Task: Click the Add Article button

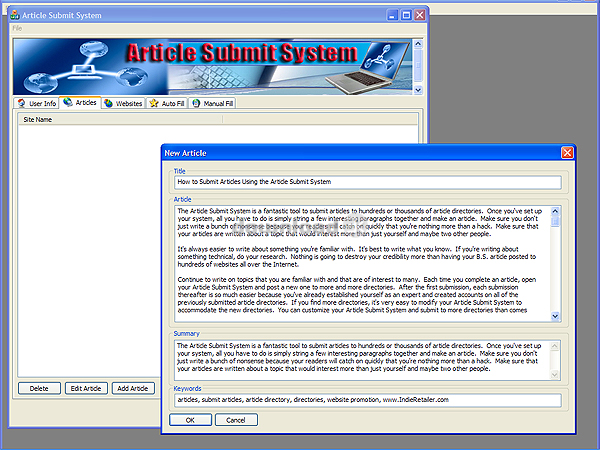Action: point(133,388)
